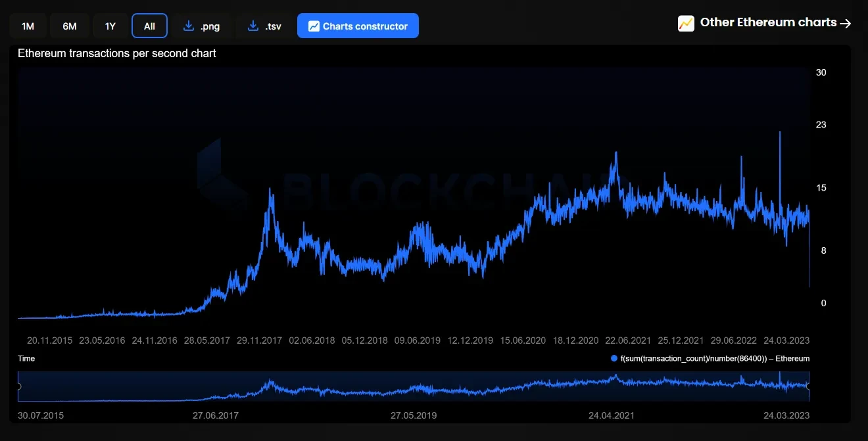Click the yellow chart icon near Other Ethereum charts
Screen dimensions: 868x441
(686, 23)
